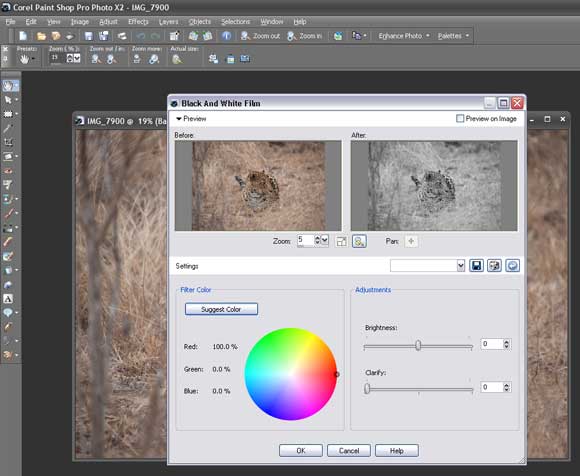Image resolution: width=580 pixels, height=476 pixels.
Task: Click the Pan crosshair button
Action: point(411,242)
